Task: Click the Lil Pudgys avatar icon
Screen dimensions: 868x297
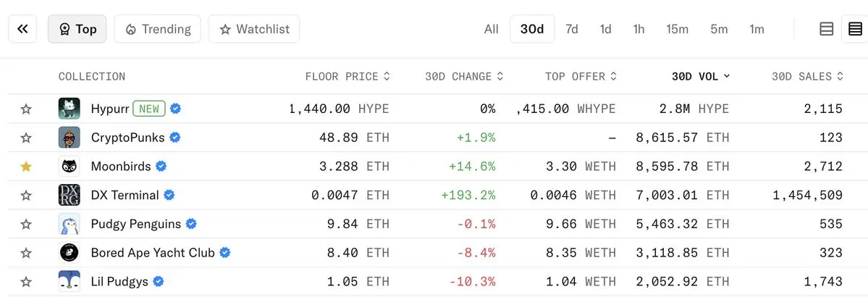Action: pos(69,282)
